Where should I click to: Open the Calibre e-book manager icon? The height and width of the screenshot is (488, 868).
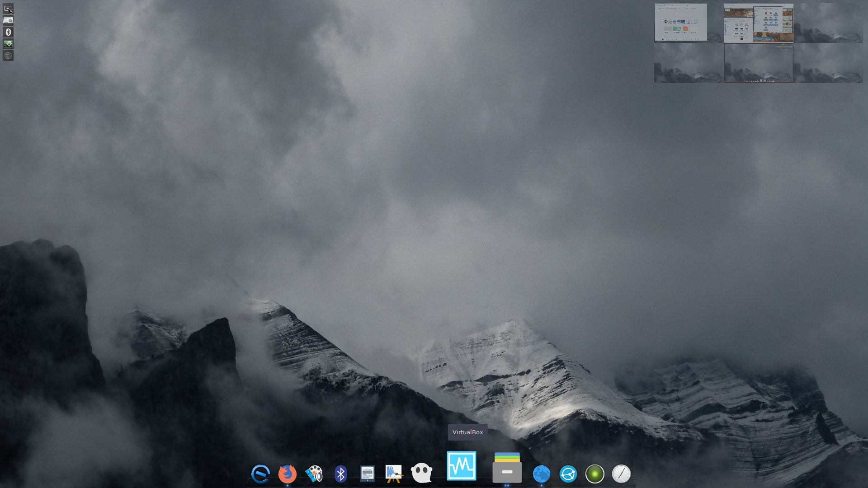[x=367, y=474]
